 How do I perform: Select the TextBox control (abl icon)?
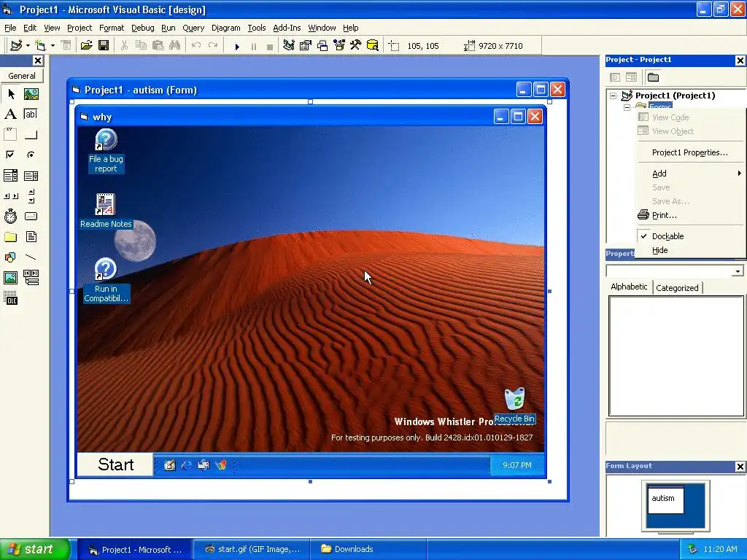click(31, 114)
